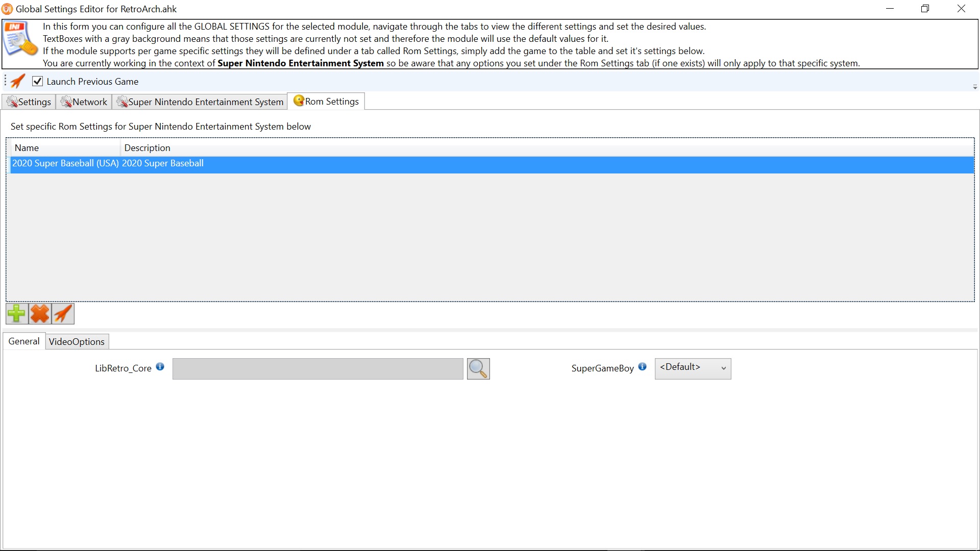Image resolution: width=980 pixels, height=551 pixels.
Task: Launch selected rom with rocket button
Action: (x=63, y=314)
